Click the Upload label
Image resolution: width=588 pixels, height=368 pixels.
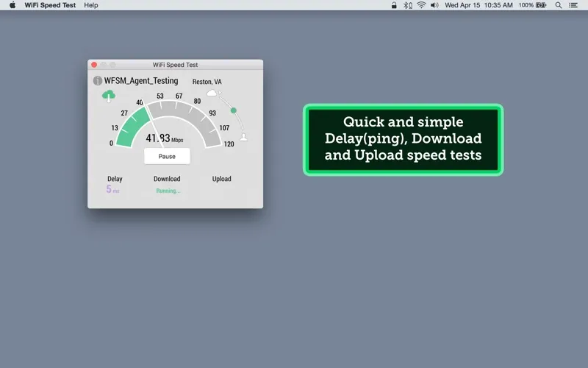pyautogui.click(x=222, y=179)
